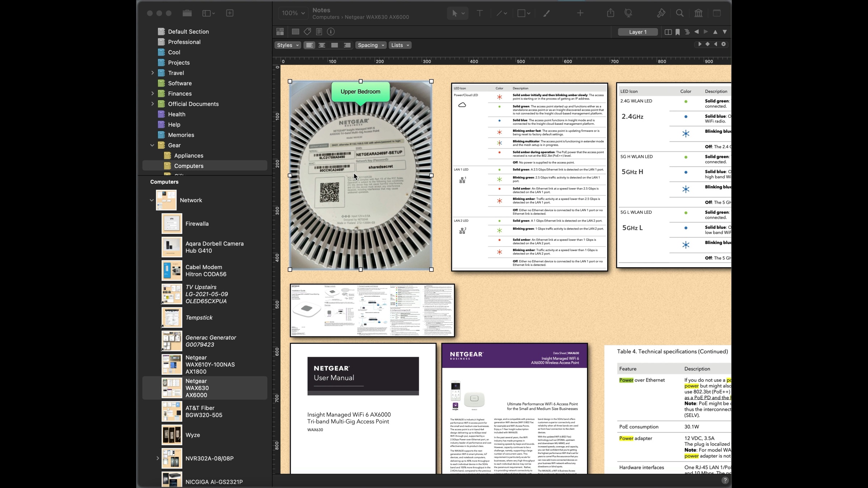
Task: Select the Netgear User Manual page
Action: (363, 408)
